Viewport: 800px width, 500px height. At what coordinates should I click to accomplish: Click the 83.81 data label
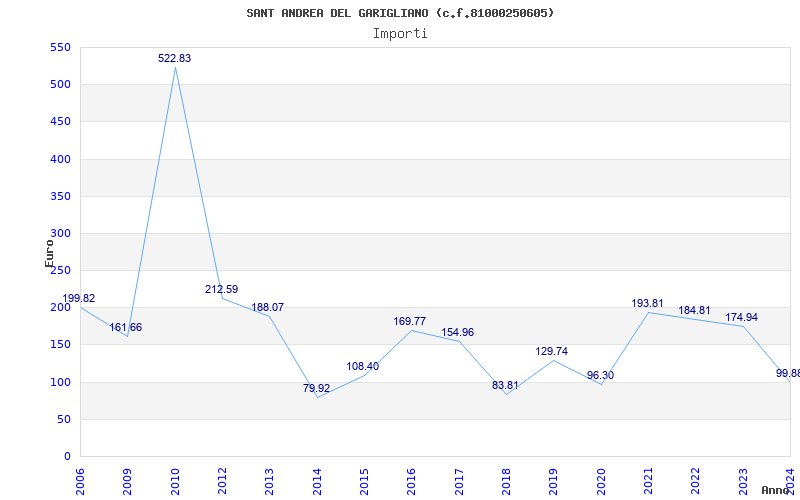[x=505, y=386]
